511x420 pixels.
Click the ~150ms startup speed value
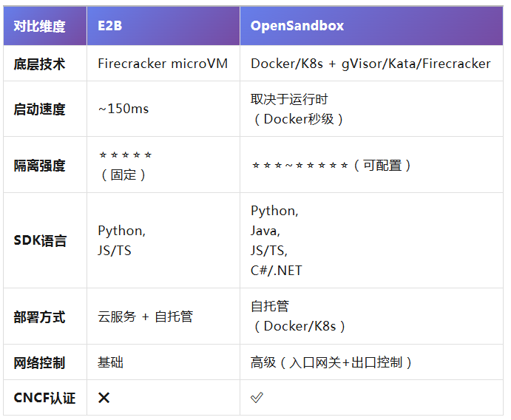(x=123, y=109)
